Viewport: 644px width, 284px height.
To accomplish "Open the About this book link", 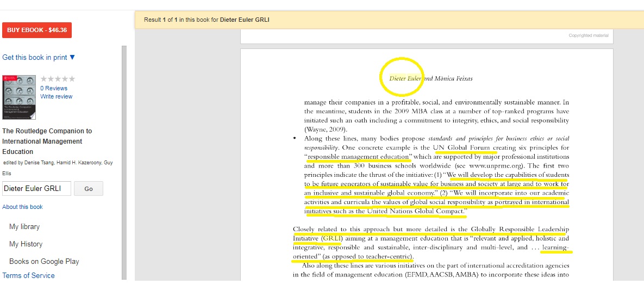I will pos(23,207).
